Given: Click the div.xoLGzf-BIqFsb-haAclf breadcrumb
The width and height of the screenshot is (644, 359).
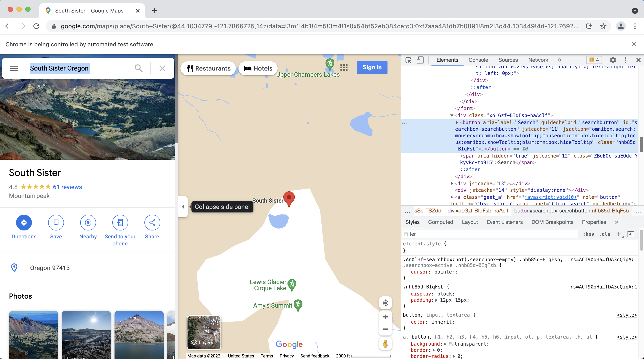Looking at the screenshot, I should 477,211.
